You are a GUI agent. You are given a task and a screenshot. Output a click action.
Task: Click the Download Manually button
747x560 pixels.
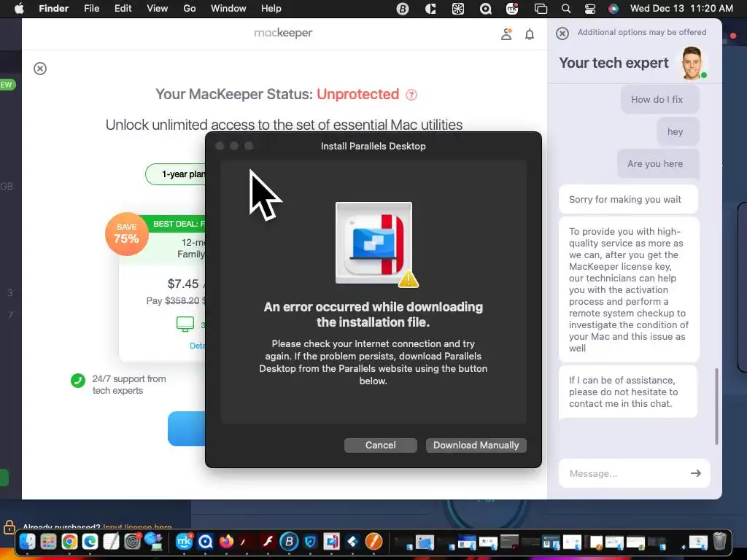(x=476, y=446)
